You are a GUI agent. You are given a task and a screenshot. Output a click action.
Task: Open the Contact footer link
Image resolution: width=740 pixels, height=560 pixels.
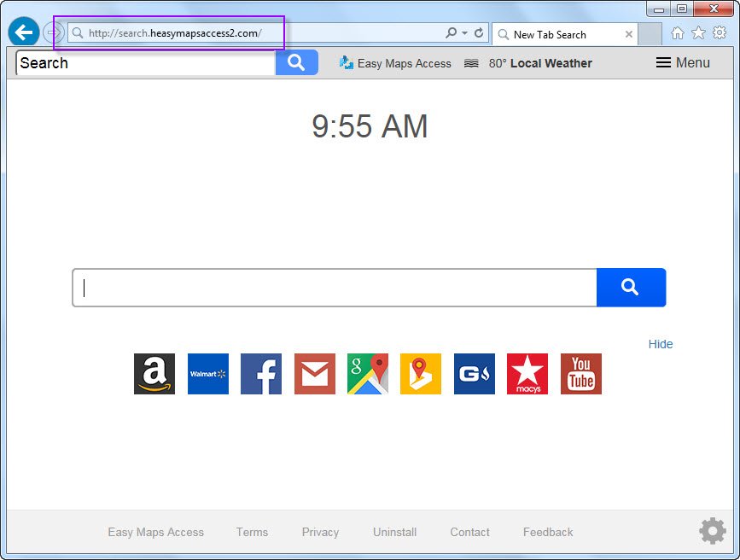(469, 532)
